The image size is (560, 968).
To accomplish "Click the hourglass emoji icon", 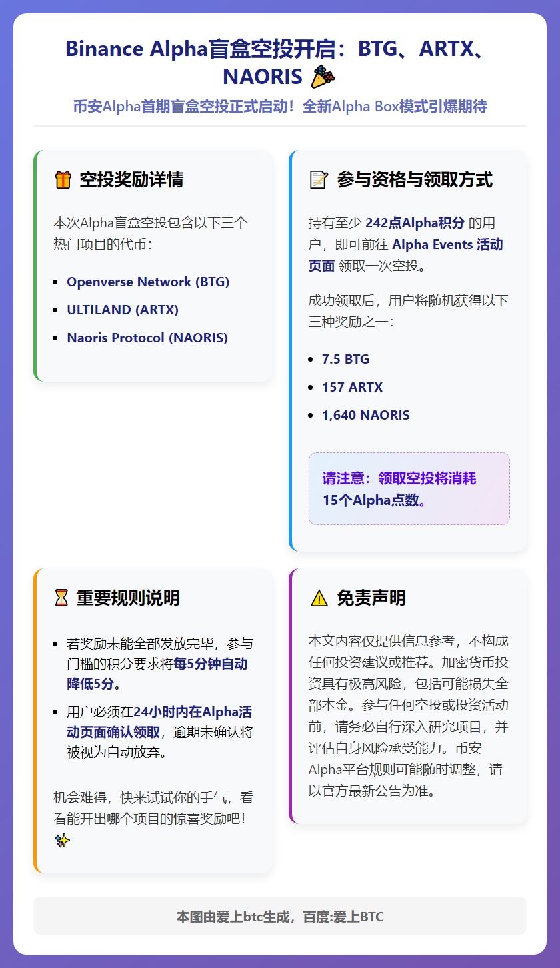I will coord(61,598).
